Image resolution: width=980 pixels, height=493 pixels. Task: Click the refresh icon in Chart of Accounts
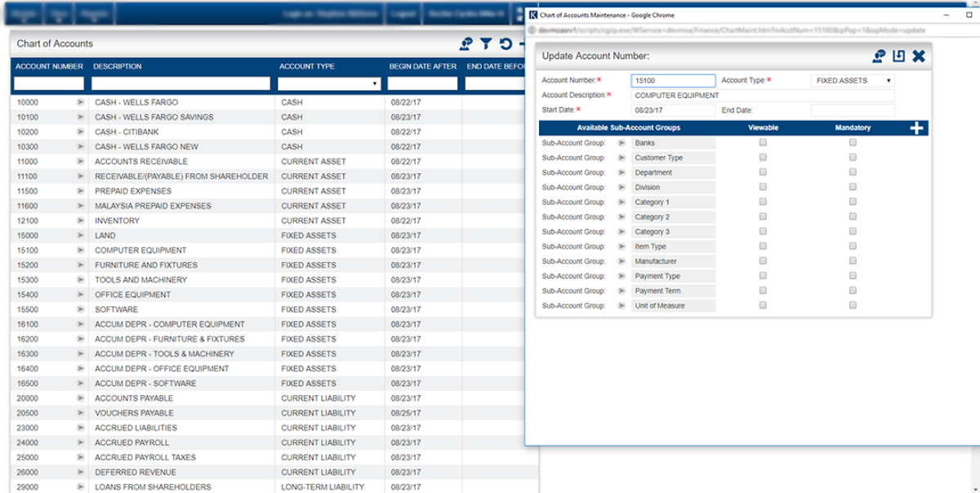[x=506, y=44]
